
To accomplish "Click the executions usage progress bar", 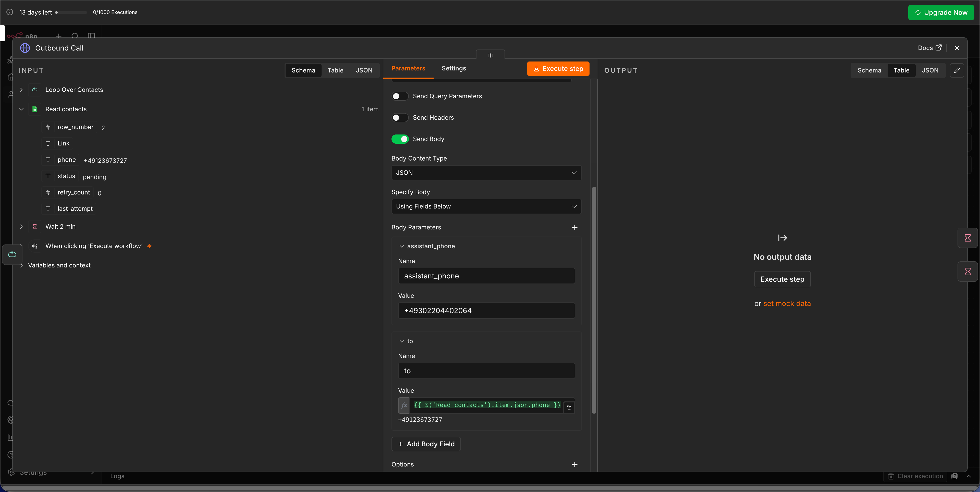I will [71, 13].
